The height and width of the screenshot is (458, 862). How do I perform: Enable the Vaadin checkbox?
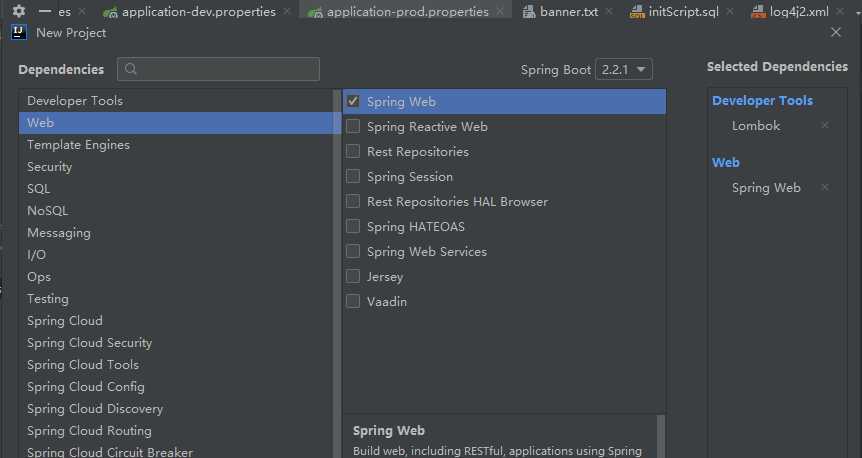pos(353,301)
